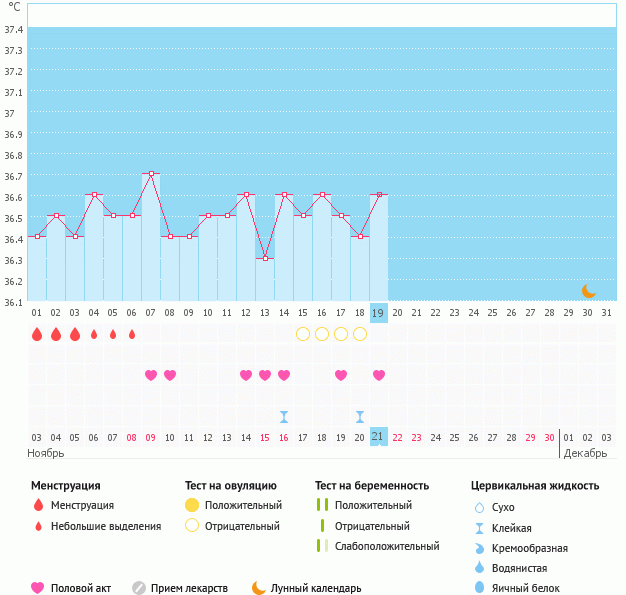Click the Половой акт legend heart icon
626x595 pixels.
coord(38,588)
